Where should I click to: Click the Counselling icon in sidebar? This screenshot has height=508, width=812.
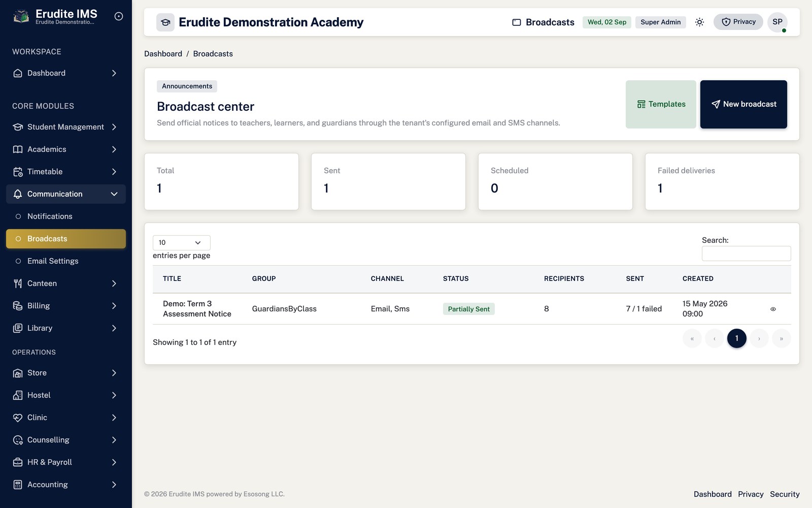pos(18,440)
